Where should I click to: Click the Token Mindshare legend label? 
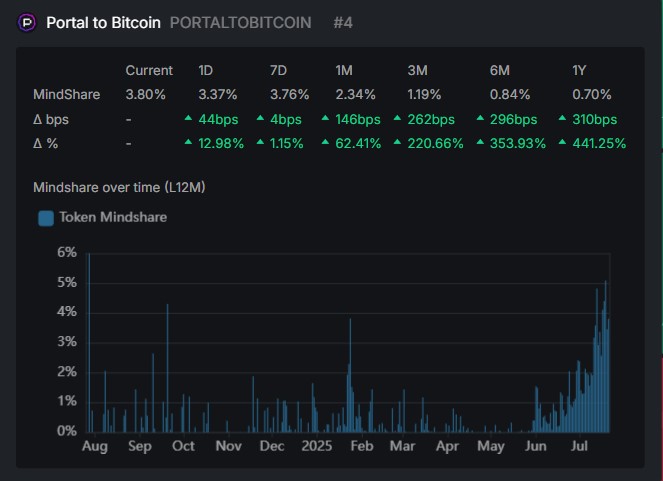tap(113, 217)
